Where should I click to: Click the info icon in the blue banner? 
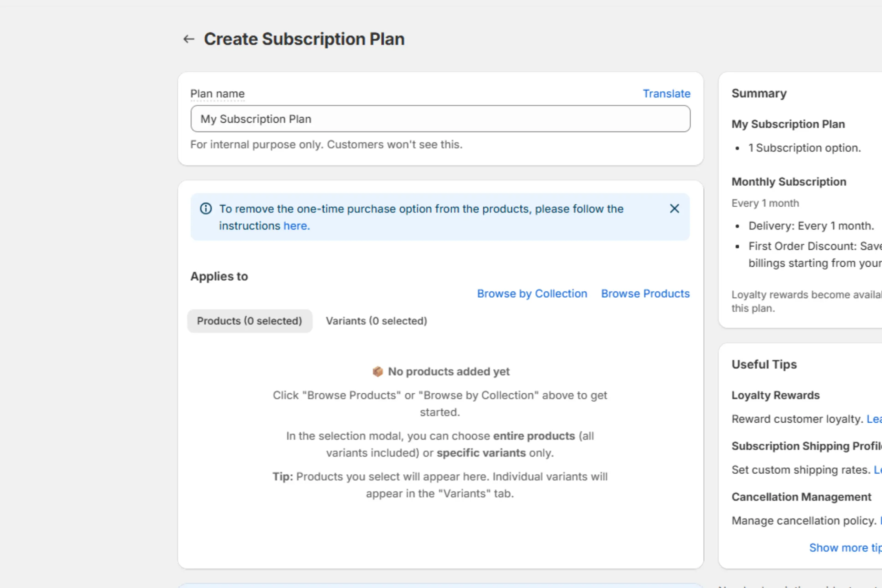(x=206, y=208)
